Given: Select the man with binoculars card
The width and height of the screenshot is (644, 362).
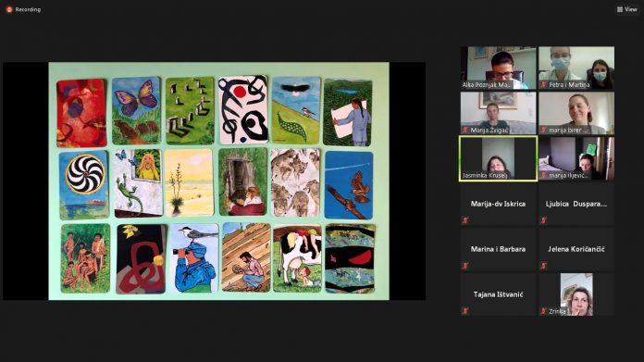Looking at the screenshot, I should tap(194, 258).
